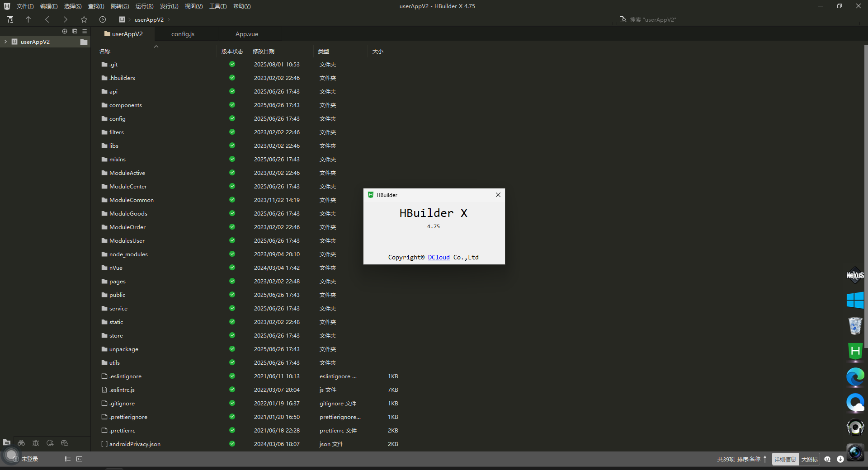This screenshot has width=868, height=470.
Task: Click breadcrumb chevron before userAppV2
Action: coord(129,19)
